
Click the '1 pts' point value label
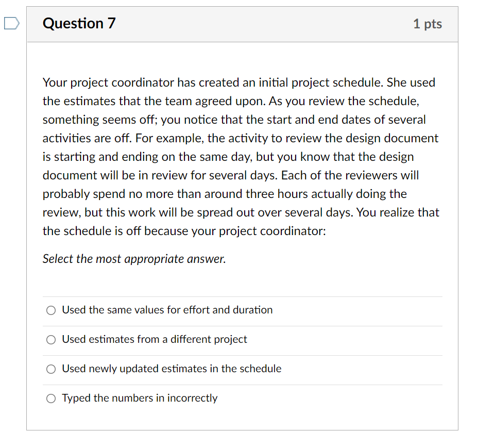[x=427, y=23]
